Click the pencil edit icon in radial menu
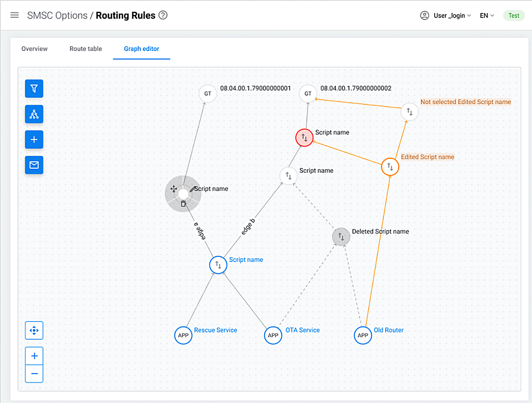 tap(192, 189)
